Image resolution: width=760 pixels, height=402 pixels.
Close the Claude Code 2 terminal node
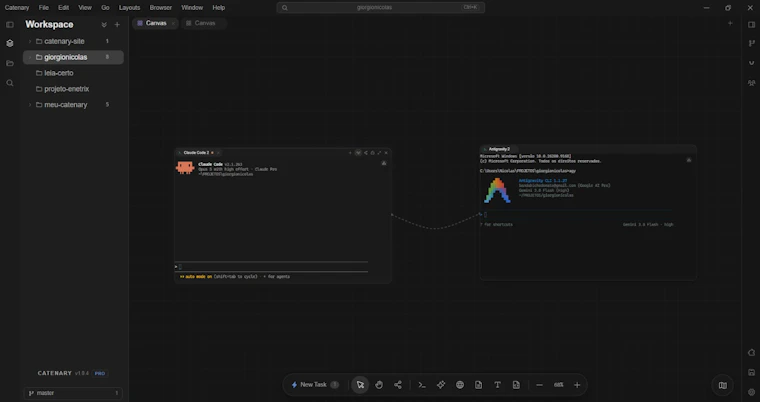click(x=386, y=153)
